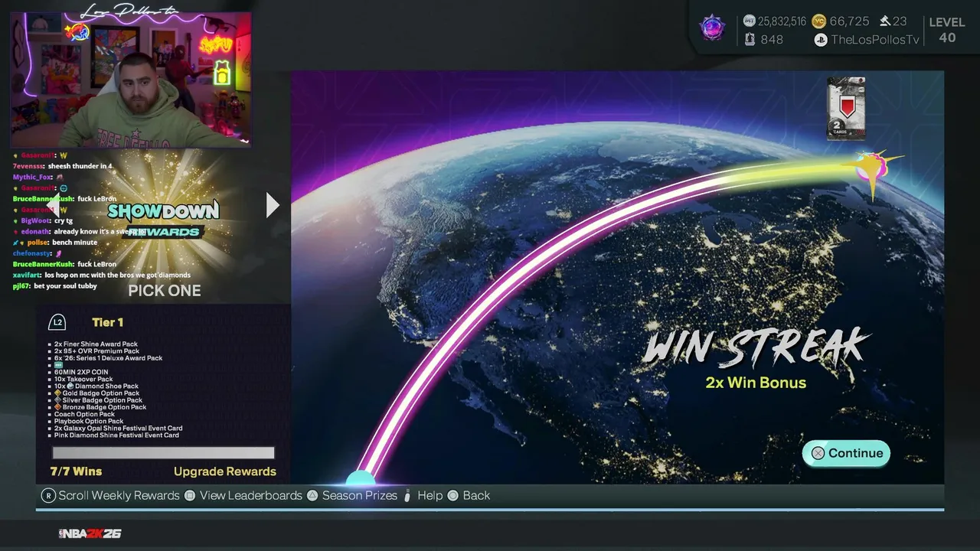Click the PlayStation logo icon
Viewport: 980px width, 551px height.
pos(821,40)
